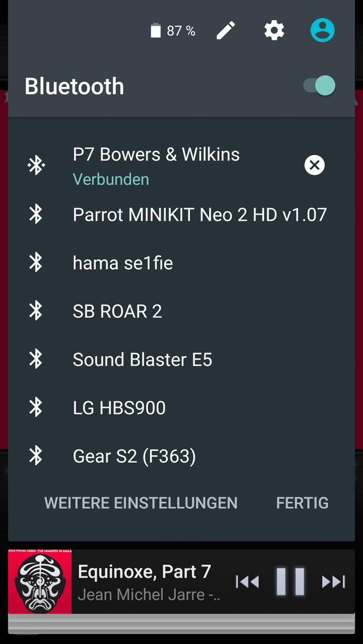Tap Bluetooth icon beside Gear S2 (F363)
The height and width of the screenshot is (644, 363).
click(36, 456)
